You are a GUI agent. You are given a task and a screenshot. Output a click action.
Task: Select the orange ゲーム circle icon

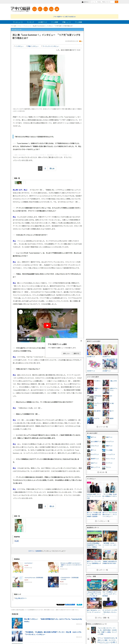(46, 9)
